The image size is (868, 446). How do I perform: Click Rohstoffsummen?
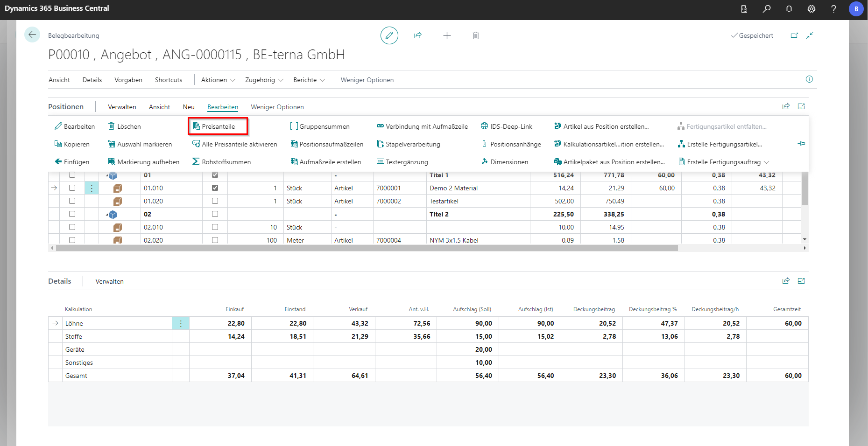222,162
